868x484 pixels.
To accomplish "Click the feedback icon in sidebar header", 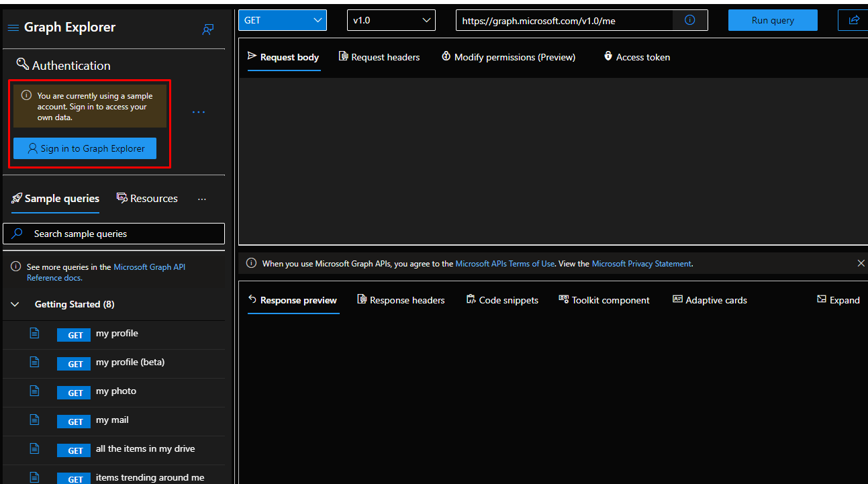I will tap(208, 30).
